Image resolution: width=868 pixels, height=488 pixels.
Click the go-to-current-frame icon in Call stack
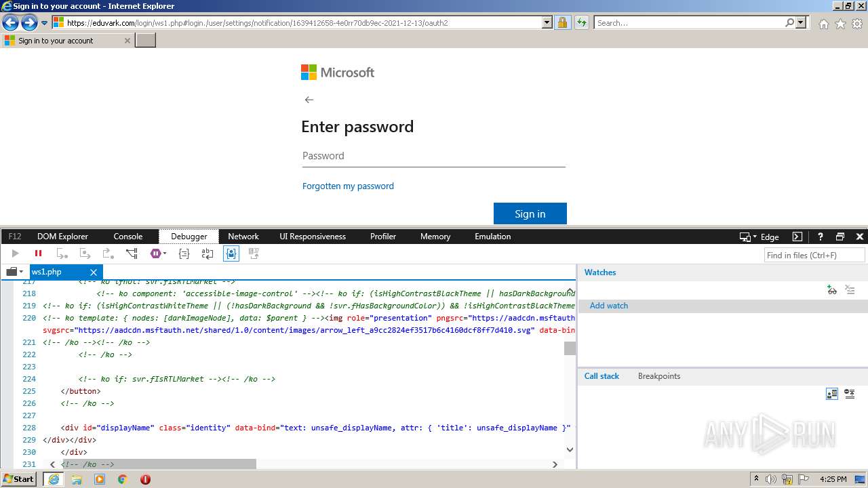click(x=850, y=394)
